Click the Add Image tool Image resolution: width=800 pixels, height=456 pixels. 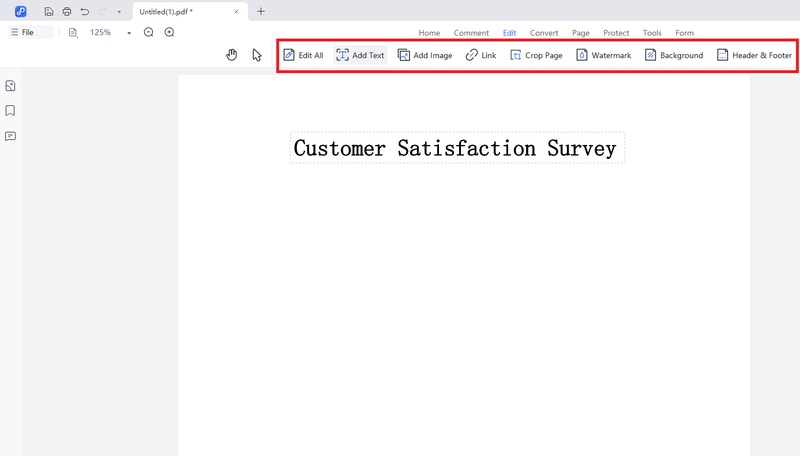425,55
